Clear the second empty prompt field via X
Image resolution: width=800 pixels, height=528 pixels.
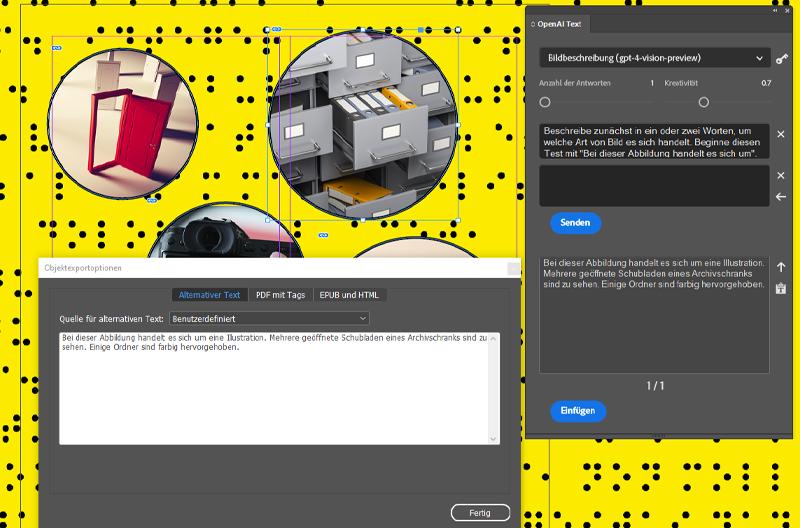[x=781, y=176]
